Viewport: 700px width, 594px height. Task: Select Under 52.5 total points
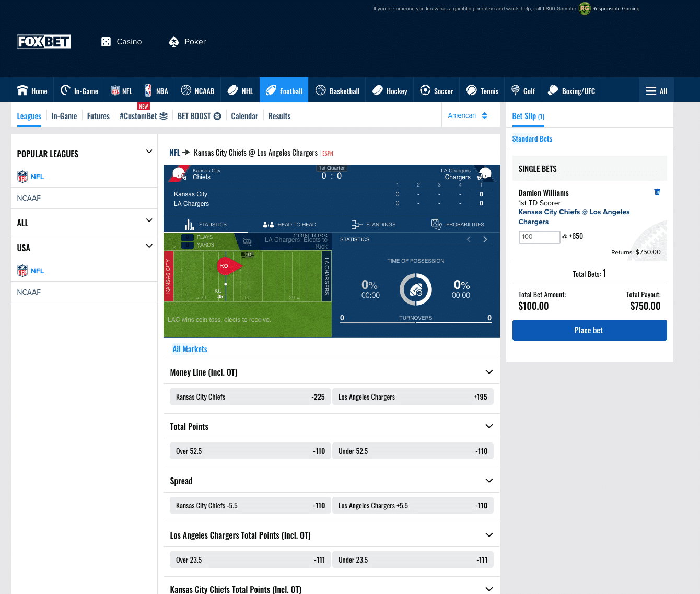tap(413, 451)
